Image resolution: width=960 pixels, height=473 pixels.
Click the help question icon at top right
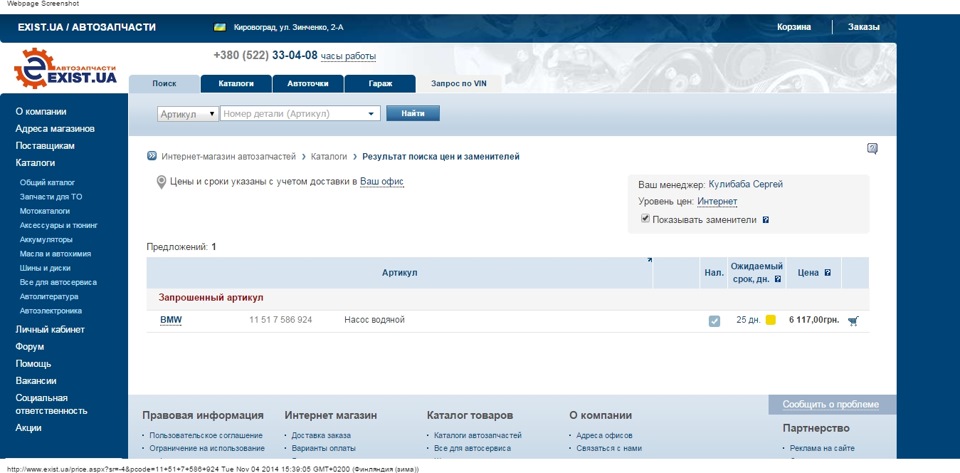tap(872, 149)
